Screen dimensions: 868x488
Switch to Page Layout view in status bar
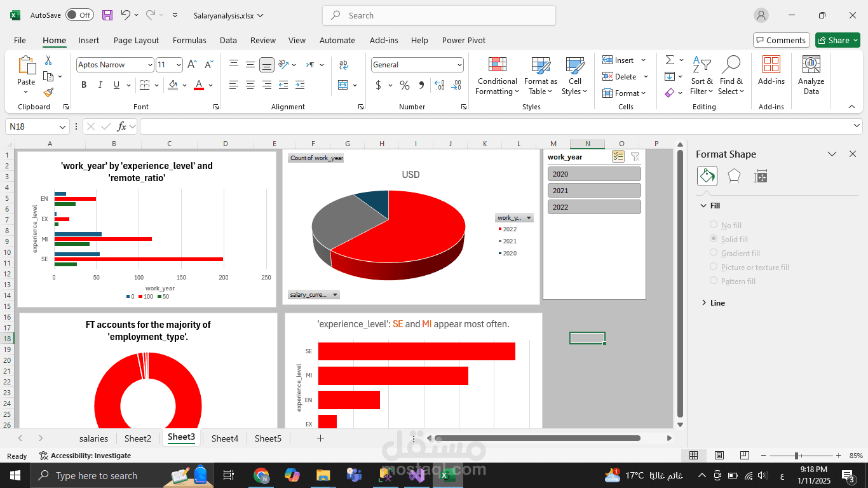coord(719,456)
